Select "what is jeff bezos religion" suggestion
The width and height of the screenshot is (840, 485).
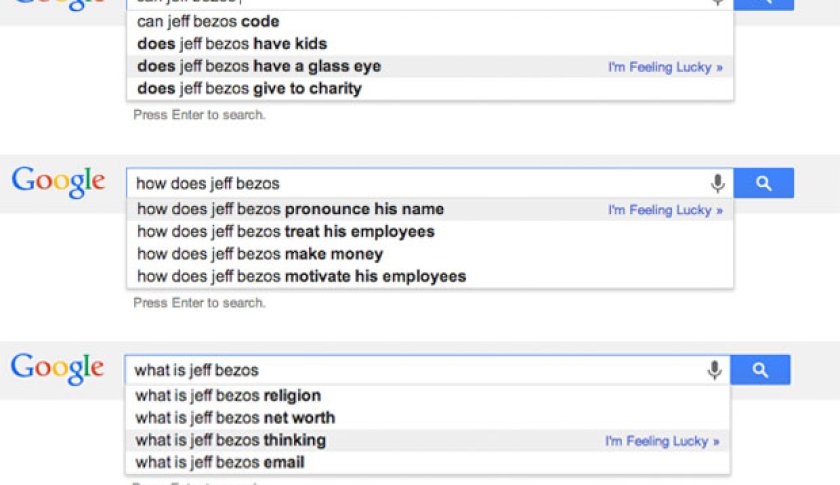tap(228, 396)
